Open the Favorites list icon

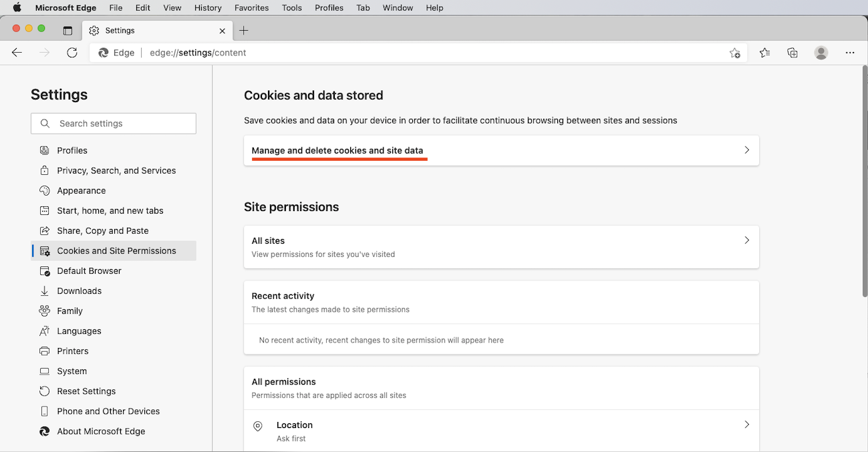[x=764, y=53]
